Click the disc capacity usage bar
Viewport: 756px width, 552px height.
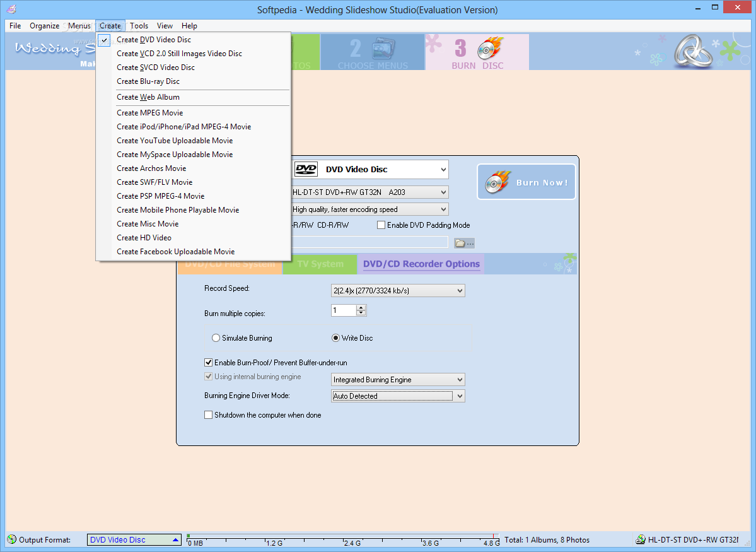[x=343, y=540]
